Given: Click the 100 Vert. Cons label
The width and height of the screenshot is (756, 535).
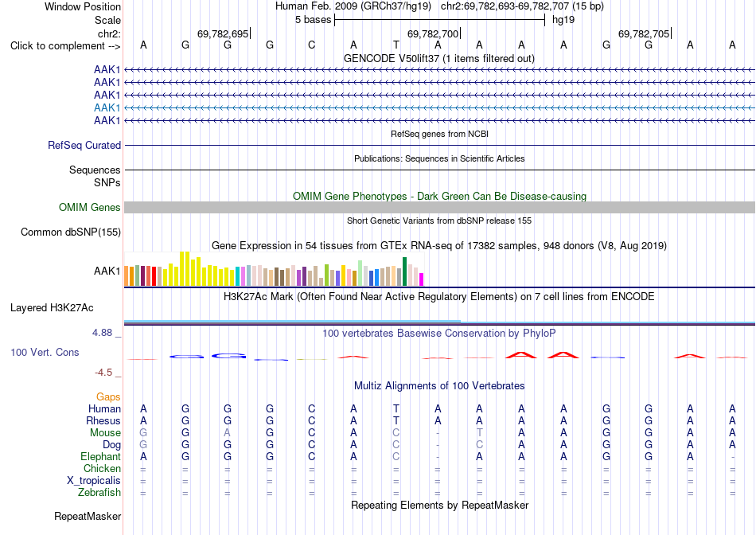Looking at the screenshot, I should 45,352.
